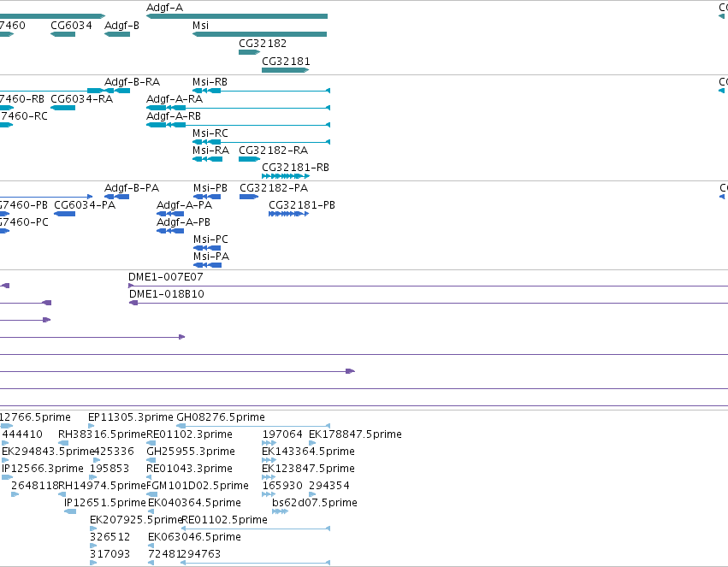Click the Adgf-B gene label
The image size is (728, 567).
[x=121, y=25]
